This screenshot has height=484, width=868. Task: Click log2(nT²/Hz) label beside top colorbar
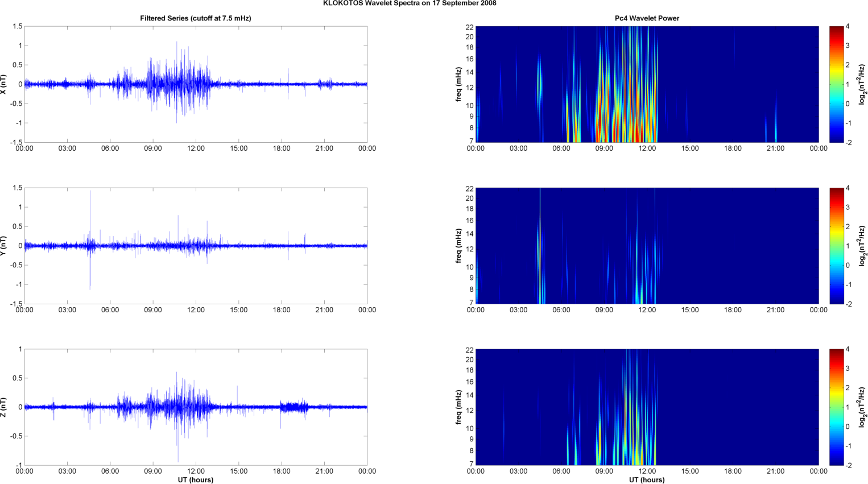click(863, 84)
